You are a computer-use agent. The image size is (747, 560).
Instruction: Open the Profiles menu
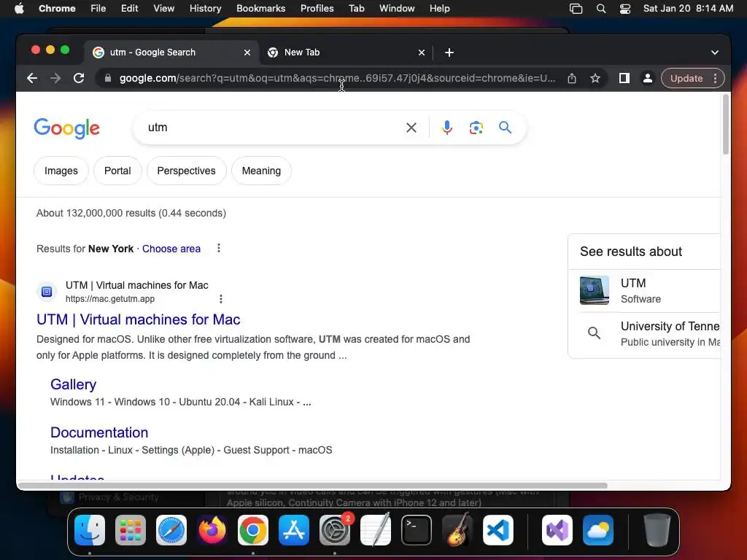tap(317, 9)
